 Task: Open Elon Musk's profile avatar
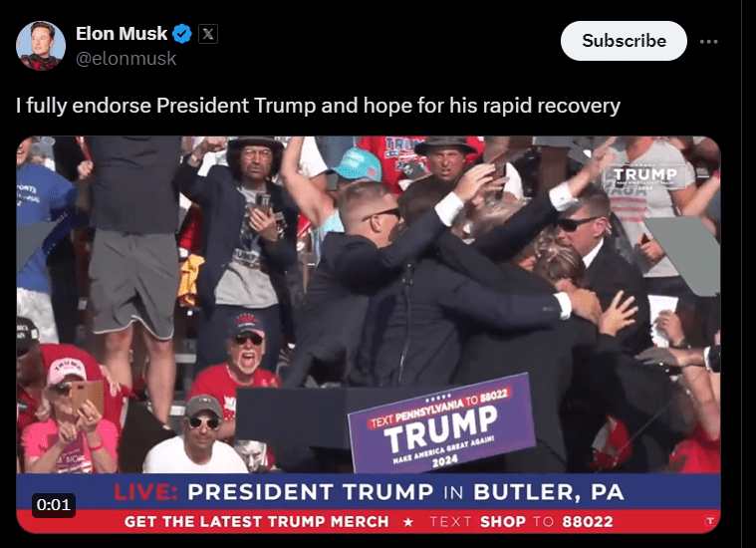click(x=41, y=46)
